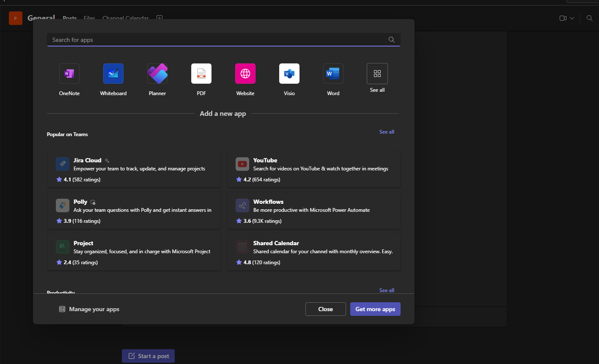Close the add app dialog

[x=326, y=309]
